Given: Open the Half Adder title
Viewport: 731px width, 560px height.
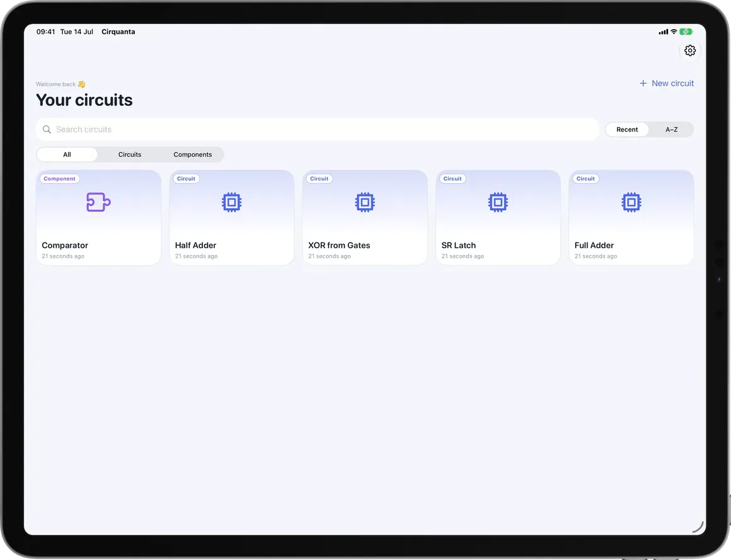Looking at the screenshot, I should 195,246.
